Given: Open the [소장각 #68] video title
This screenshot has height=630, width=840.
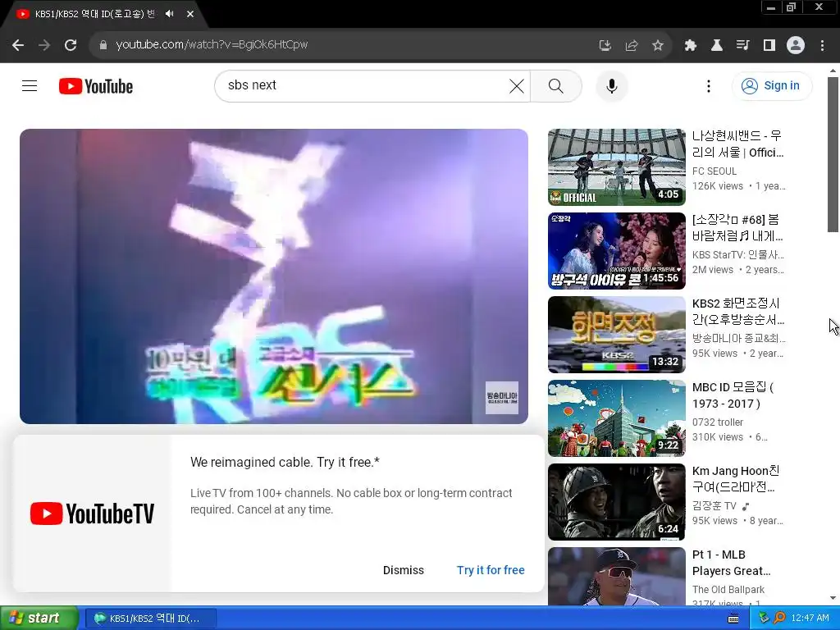Looking at the screenshot, I should coord(737,228).
